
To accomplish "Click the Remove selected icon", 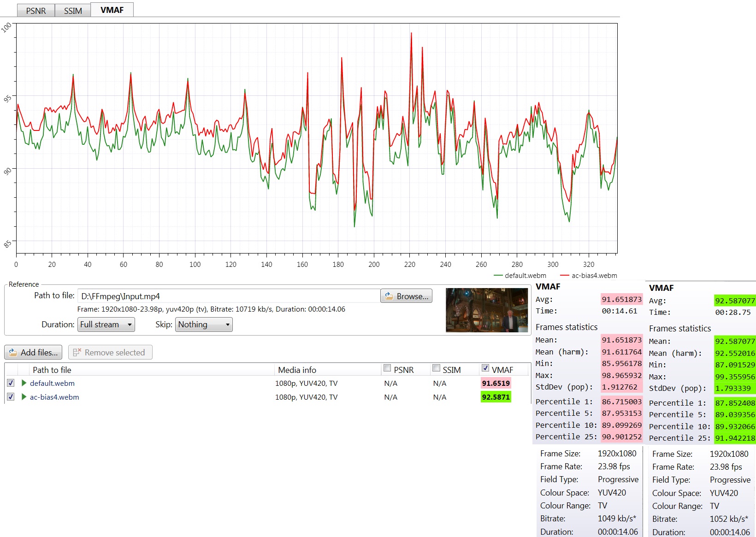I will coord(77,353).
